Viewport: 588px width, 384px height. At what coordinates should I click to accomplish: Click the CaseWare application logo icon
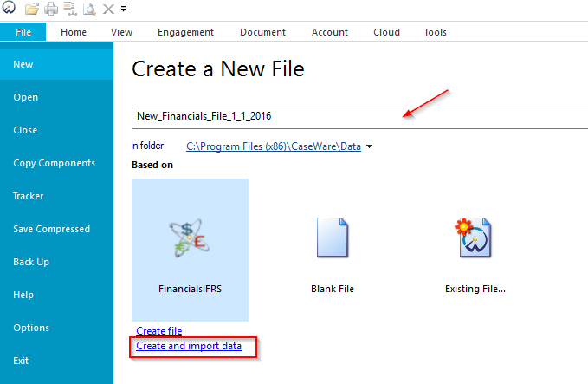point(9,7)
